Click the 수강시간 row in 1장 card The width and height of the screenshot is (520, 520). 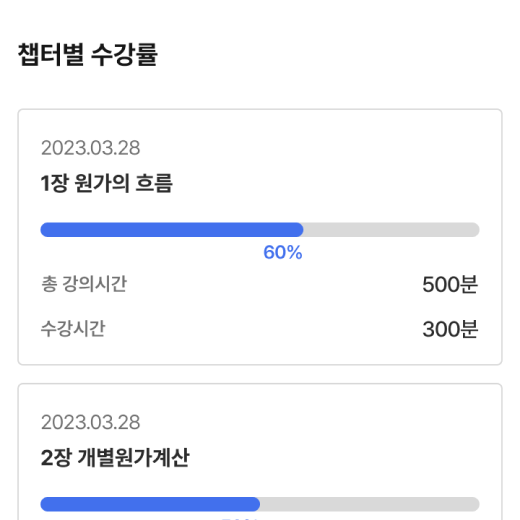[260, 329]
